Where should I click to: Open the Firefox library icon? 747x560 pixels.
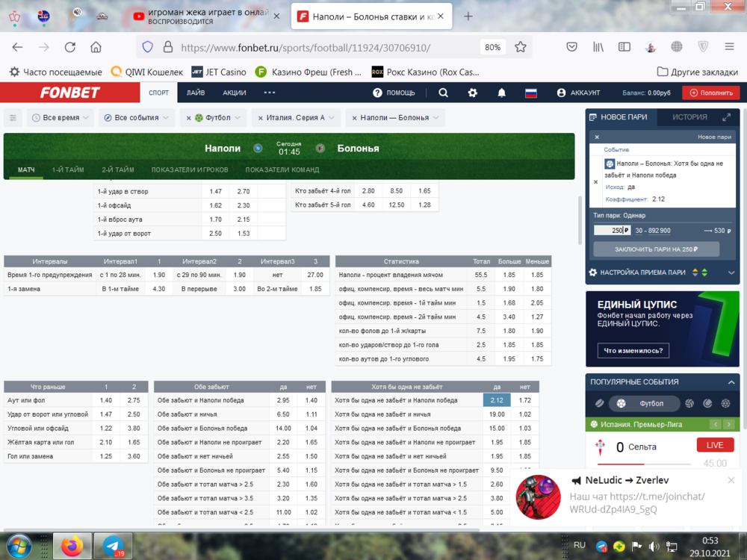click(598, 46)
